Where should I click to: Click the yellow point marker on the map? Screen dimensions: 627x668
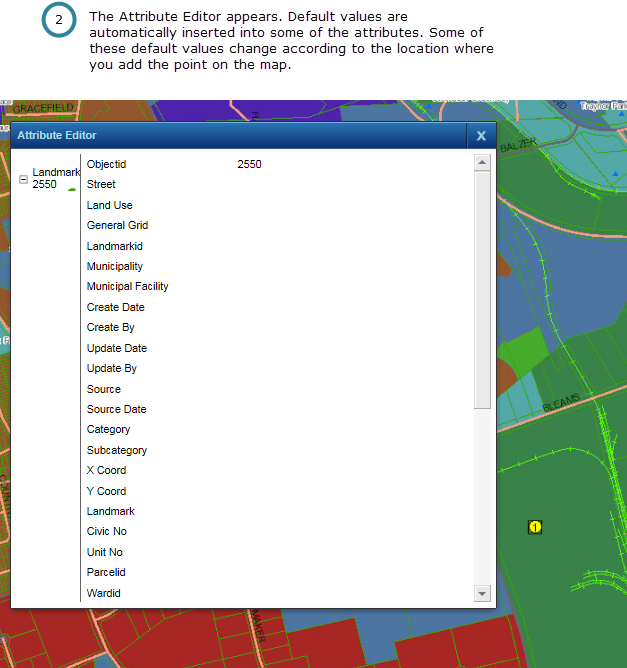pyautogui.click(x=535, y=527)
